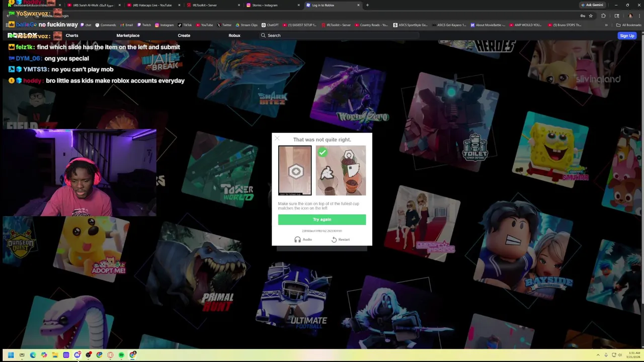Open the Email bookmark
The image size is (644, 362).
pos(126,25)
